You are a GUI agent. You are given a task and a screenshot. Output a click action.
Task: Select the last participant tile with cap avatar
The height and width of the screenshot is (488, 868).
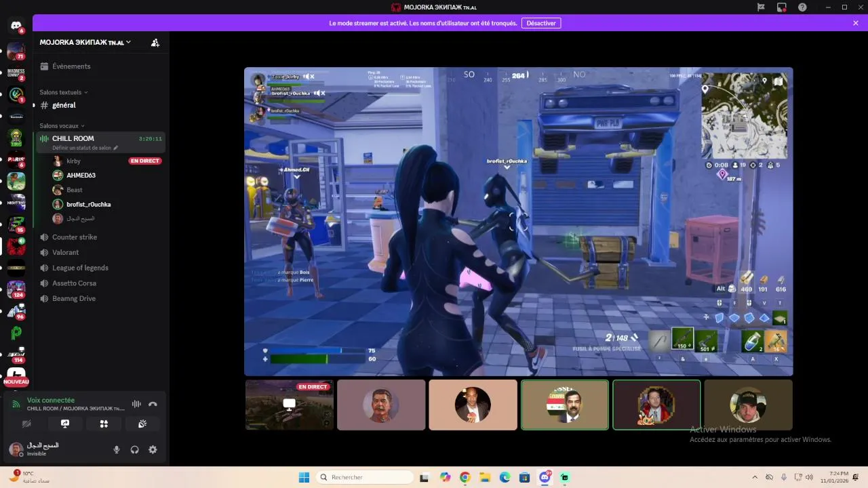(748, 405)
